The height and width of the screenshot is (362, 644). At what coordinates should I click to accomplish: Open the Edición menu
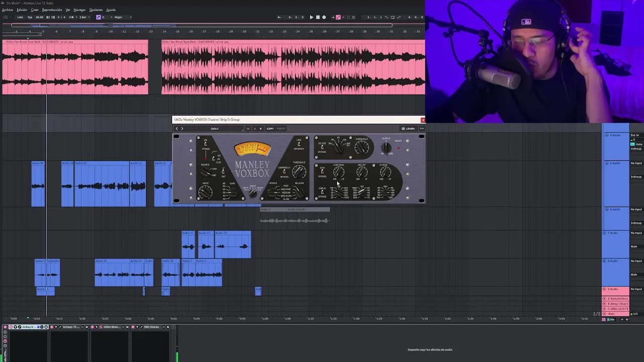(x=22, y=10)
